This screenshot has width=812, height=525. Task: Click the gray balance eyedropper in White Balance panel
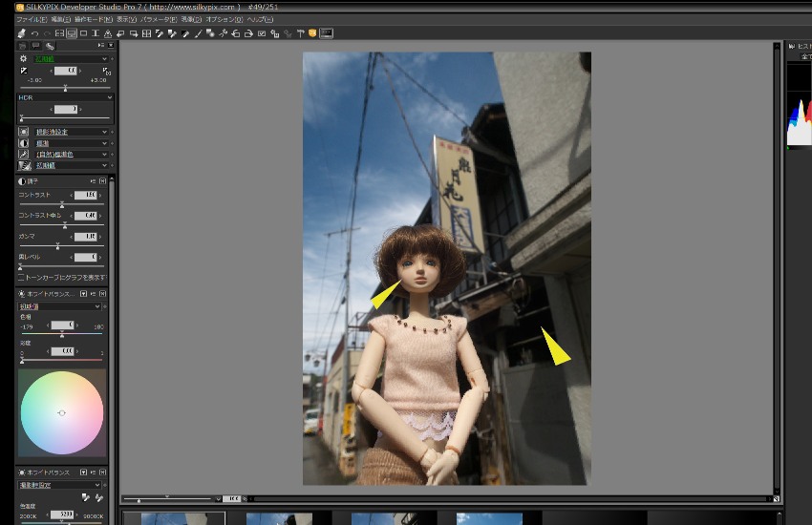click(x=87, y=497)
